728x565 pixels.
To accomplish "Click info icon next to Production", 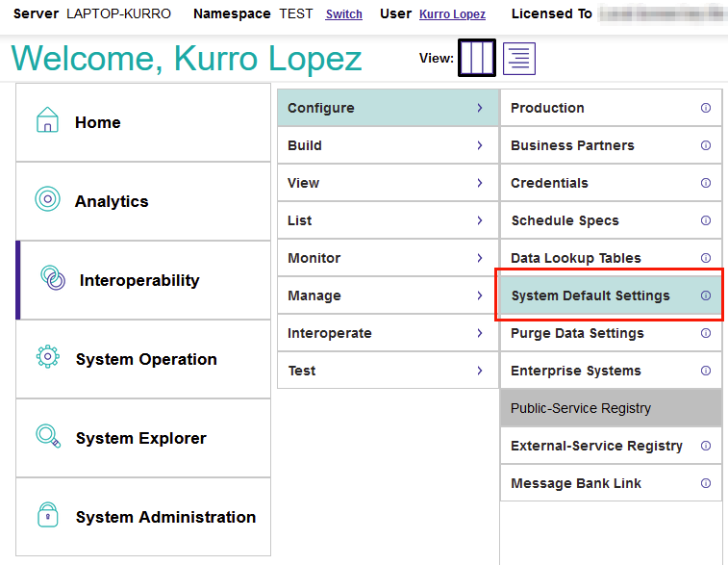I will [x=706, y=108].
